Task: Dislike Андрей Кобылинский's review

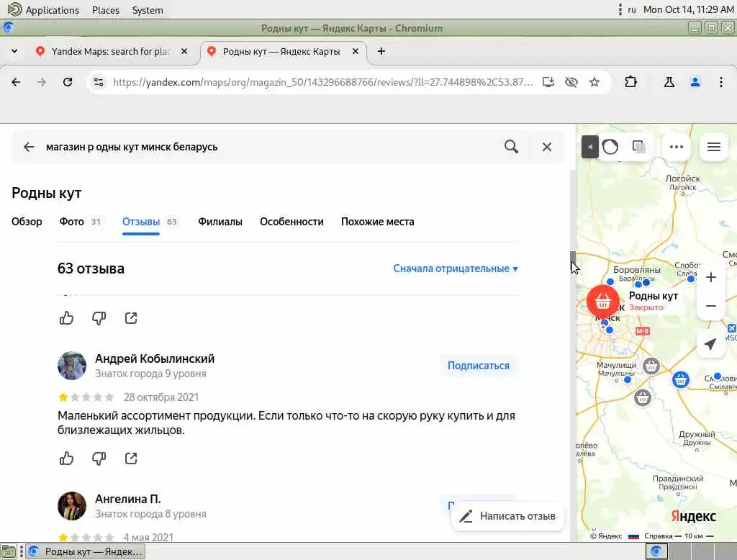Action: pos(99,459)
